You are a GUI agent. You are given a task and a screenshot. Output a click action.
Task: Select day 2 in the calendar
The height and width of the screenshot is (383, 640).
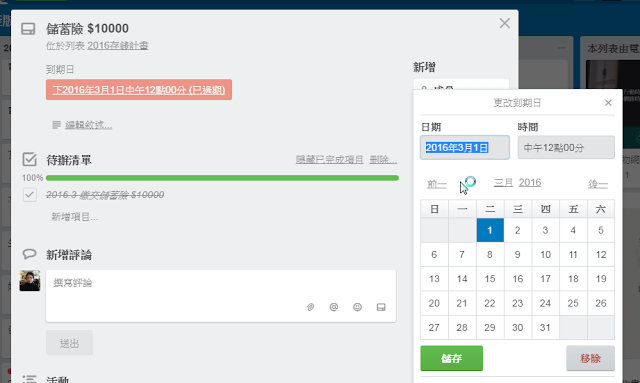coord(518,230)
